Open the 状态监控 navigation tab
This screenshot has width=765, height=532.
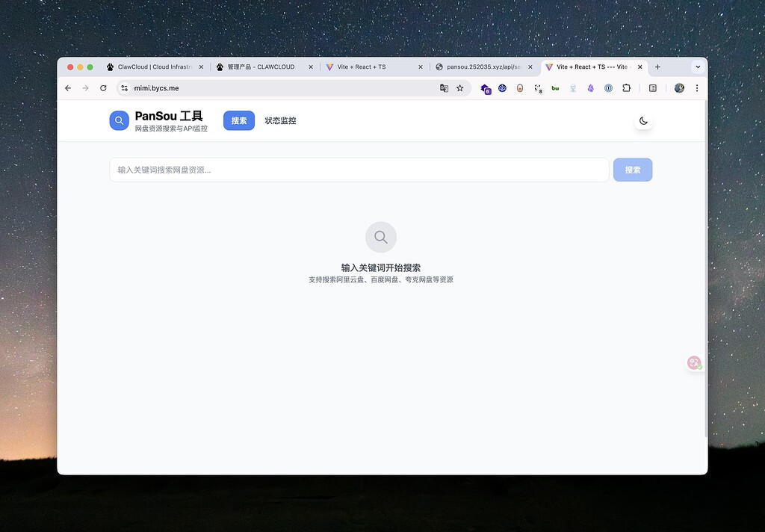point(281,120)
